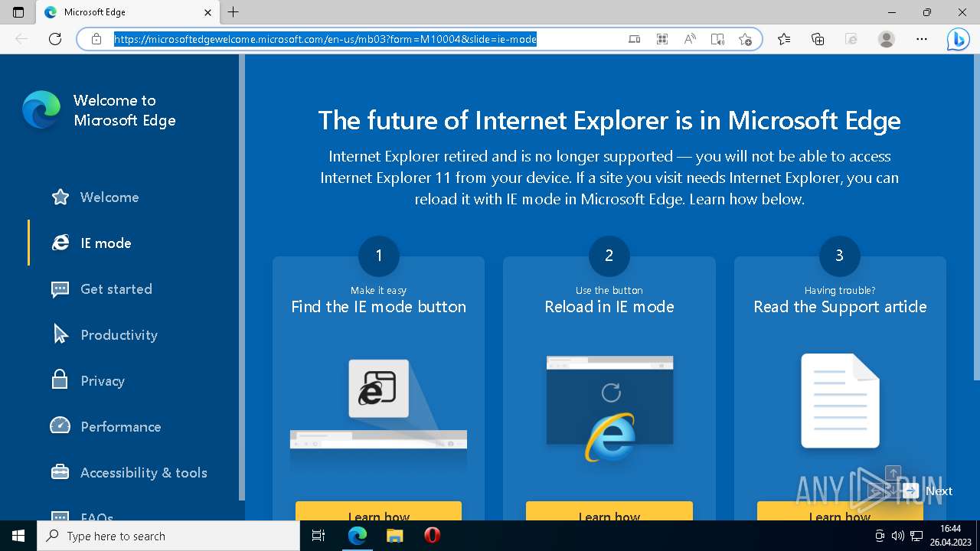Click Learn how under Reload in IE mode
Image resolution: width=980 pixels, height=551 pixels.
click(609, 511)
